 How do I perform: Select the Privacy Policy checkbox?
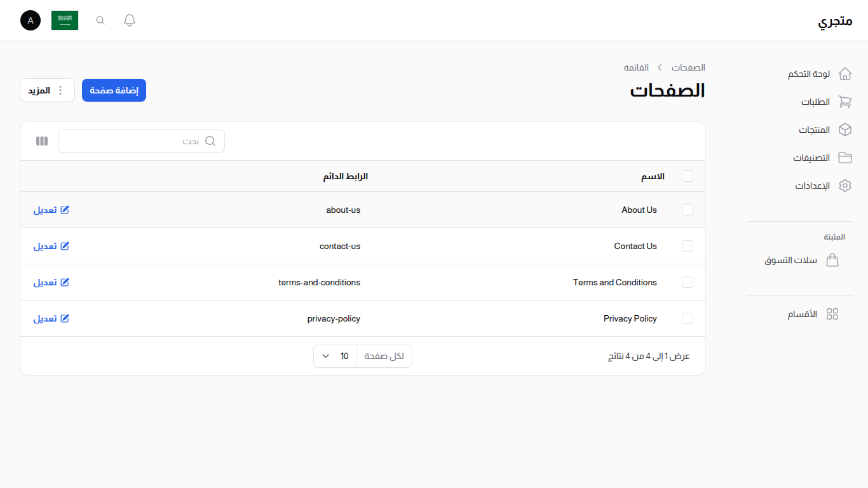[688, 318]
